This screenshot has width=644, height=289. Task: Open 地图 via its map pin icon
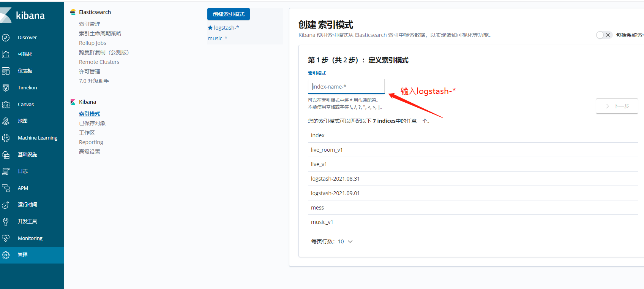click(6, 121)
